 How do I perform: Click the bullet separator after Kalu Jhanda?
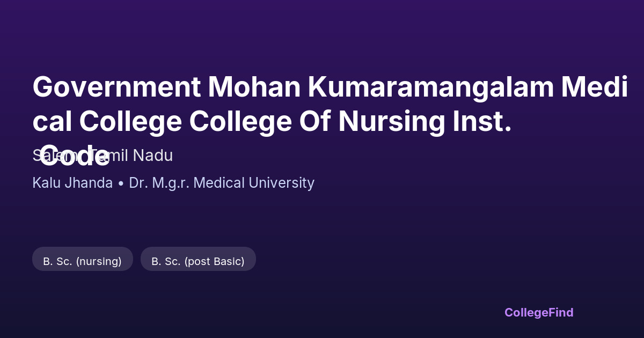[121, 183]
